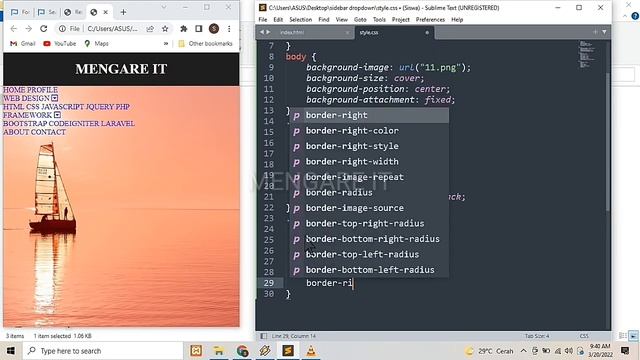The image size is (640, 360).
Task: Open Sublime Text taskbar icon
Action: (x=288, y=351)
